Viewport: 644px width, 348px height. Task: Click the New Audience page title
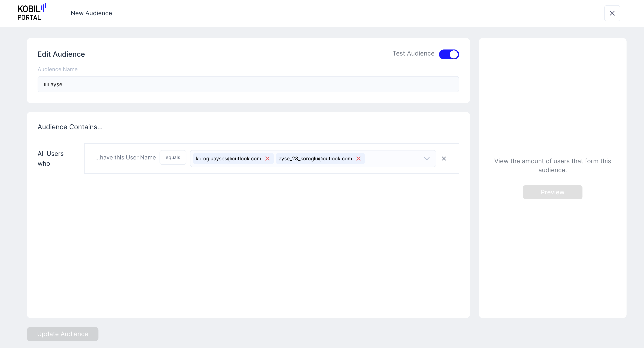[x=91, y=13]
